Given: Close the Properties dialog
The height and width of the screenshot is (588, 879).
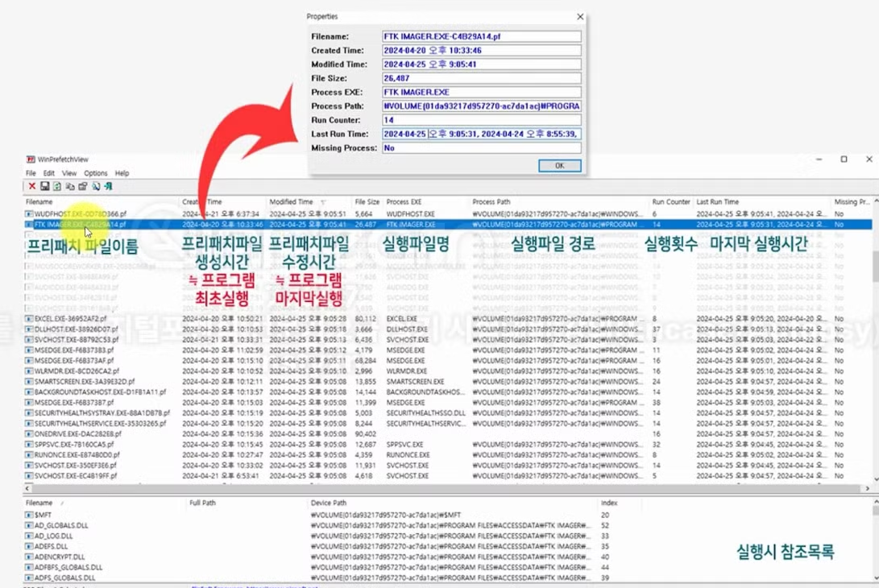Looking at the screenshot, I should coord(580,17).
